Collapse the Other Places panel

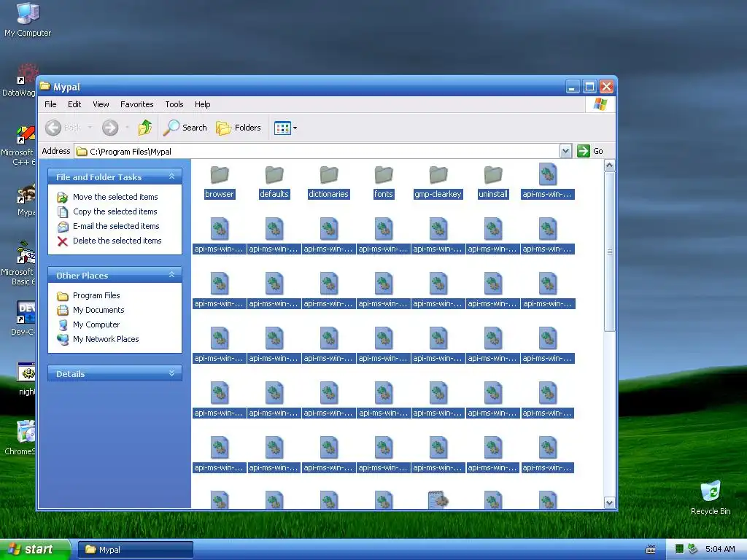(x=172, y=275)
